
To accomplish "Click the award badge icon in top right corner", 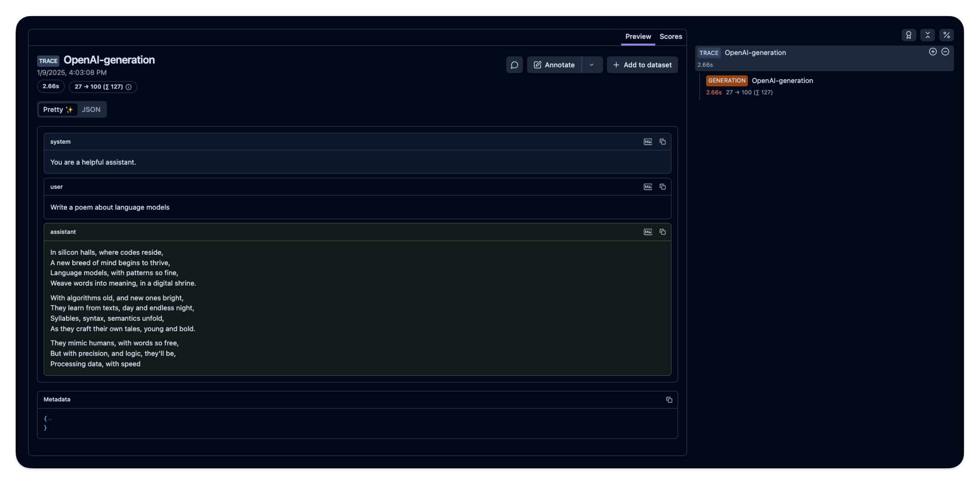I will point(909,35).
